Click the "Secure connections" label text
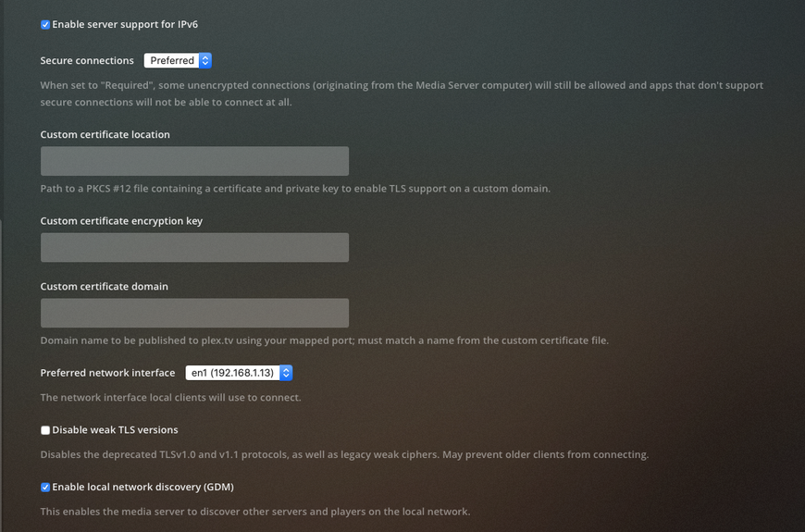Image resolution: width=805 pixels, height=532 pixels. [x=87, y=61]
